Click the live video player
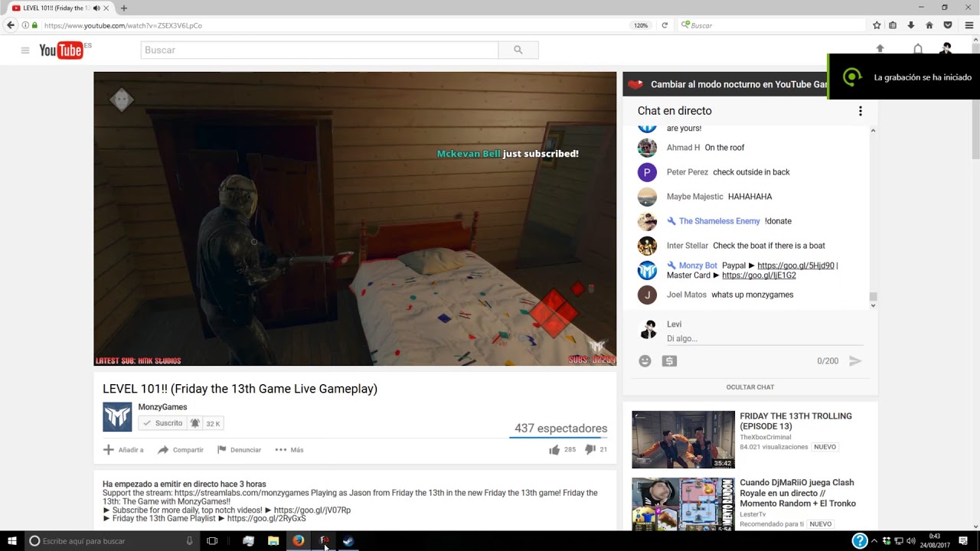The image size is (980, 551). point(354,218)
